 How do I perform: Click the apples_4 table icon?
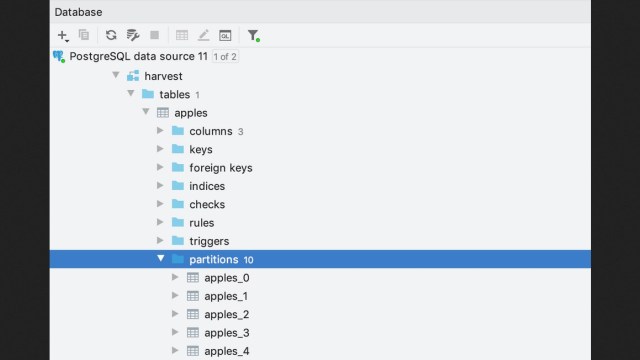point(193,351)
